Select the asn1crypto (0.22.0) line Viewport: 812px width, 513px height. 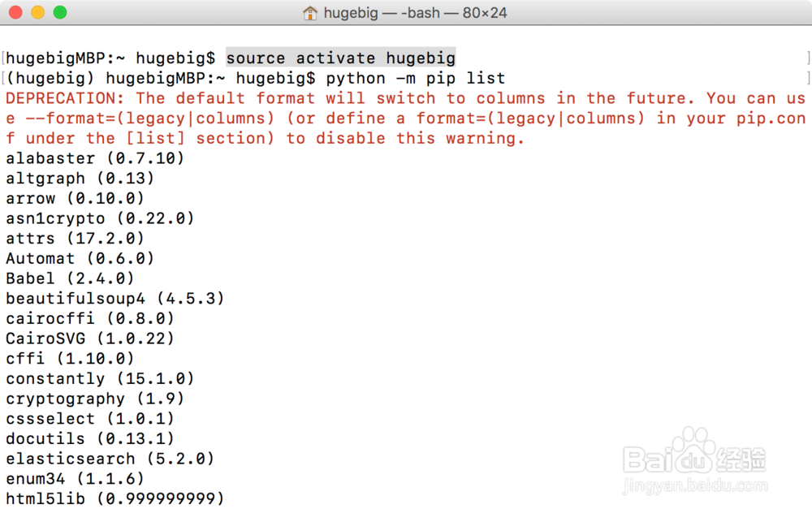point(100,218)
